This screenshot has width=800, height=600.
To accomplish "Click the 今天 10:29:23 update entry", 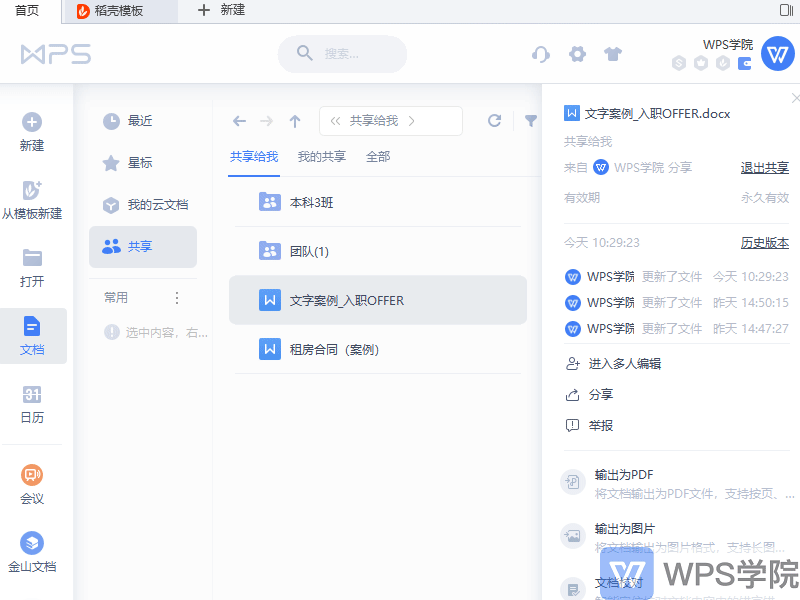I will point(677,277).
